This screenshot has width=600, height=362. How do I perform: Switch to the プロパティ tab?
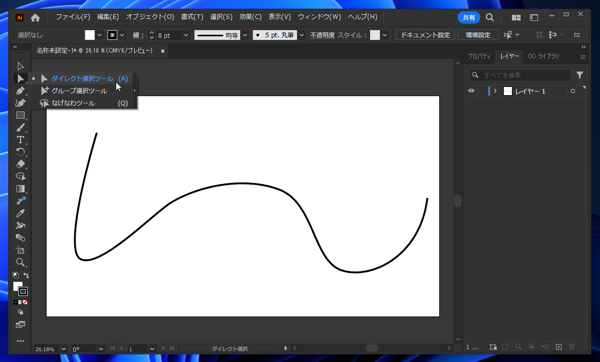[479, 56]
